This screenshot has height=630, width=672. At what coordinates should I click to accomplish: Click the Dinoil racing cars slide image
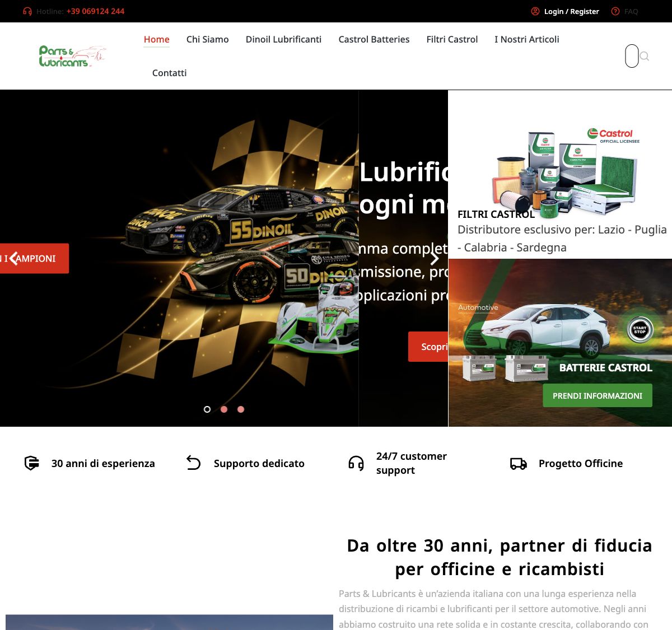tap(179, 258)
